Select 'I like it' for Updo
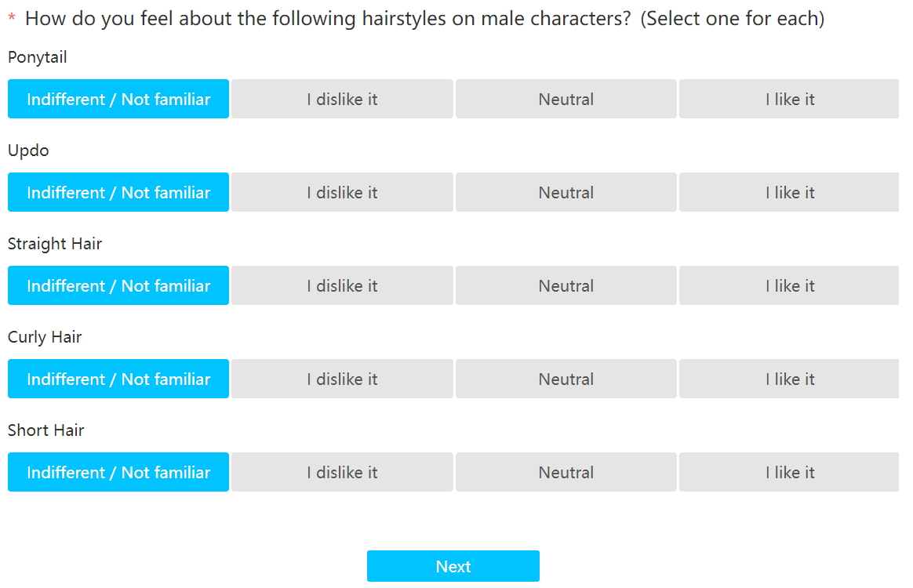Viewport: 913px width, 588px height. point(789,192)
